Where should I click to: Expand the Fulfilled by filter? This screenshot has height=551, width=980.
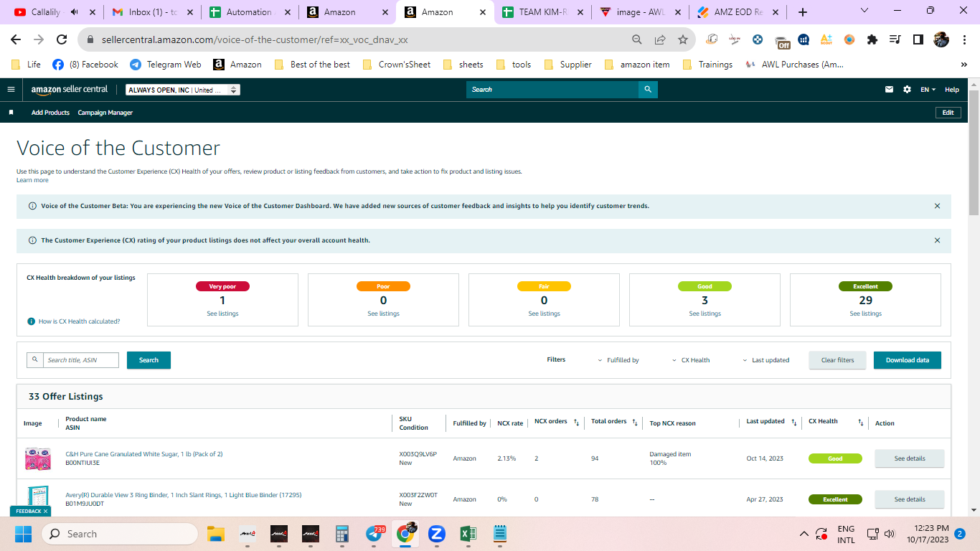click(x=618, y=360)
